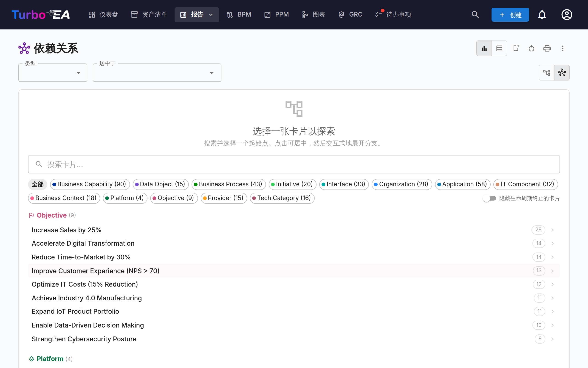Switch to network graph layout view
Viewport: 588px width, 368px height.
(562, 72)
